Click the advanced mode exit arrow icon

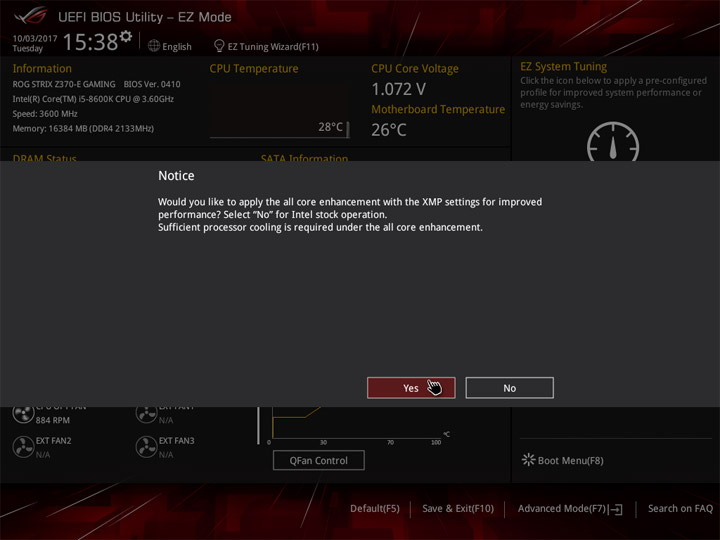pos(616,509)
